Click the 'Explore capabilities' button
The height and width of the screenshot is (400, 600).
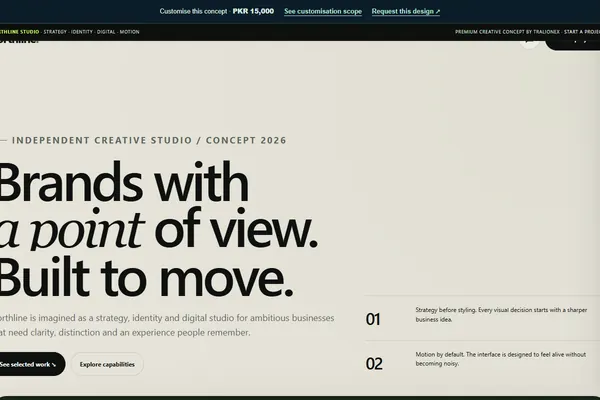(107, 364)
